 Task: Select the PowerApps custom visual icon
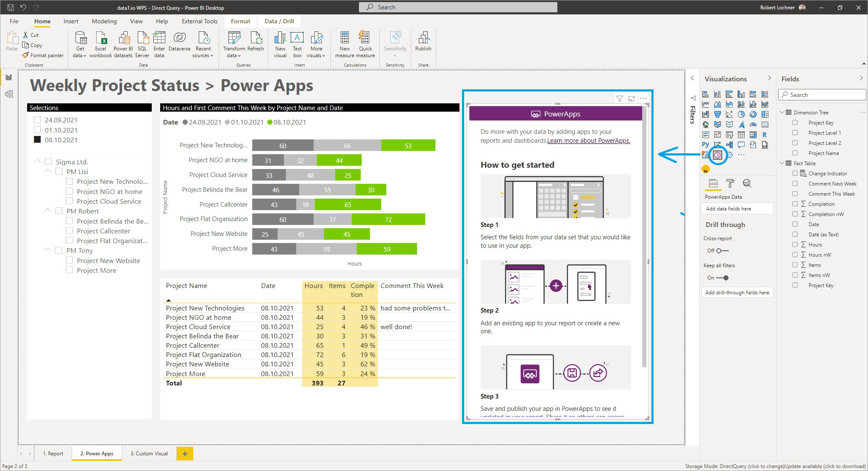pos(718,155)
